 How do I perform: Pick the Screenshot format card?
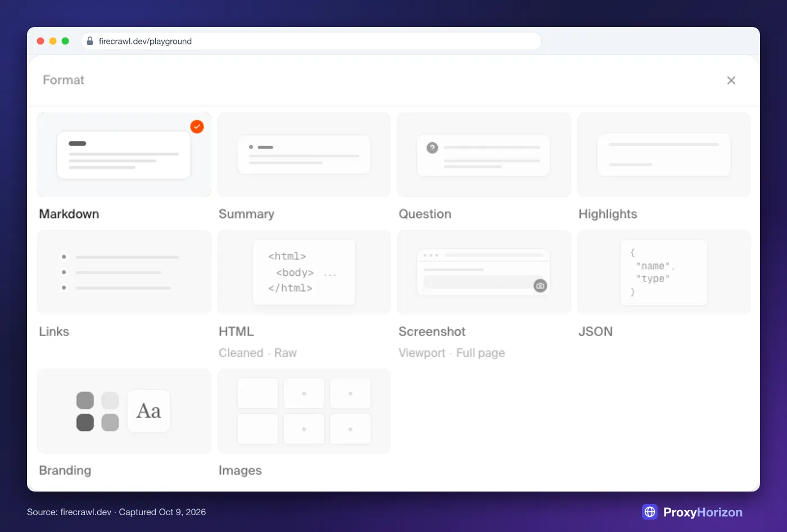[483, 272]
